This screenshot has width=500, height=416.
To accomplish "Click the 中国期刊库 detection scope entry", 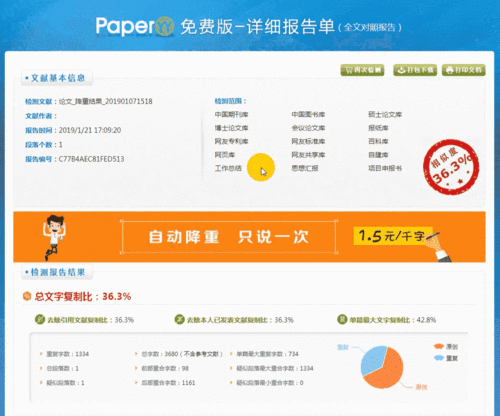I will click(231, 115).
